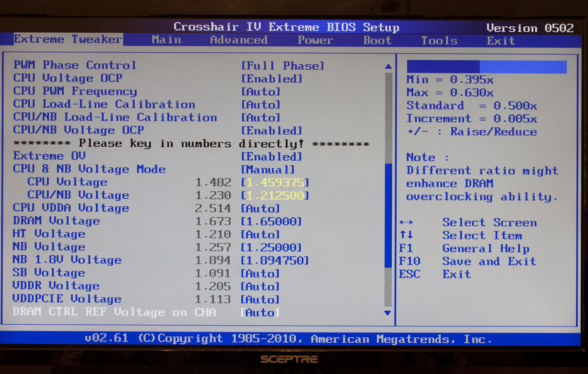This screenshot has height=374, width=588.
Task: Toggle CPU/NB Voltage OCP [Enabled] option
Action: [272, 131]
